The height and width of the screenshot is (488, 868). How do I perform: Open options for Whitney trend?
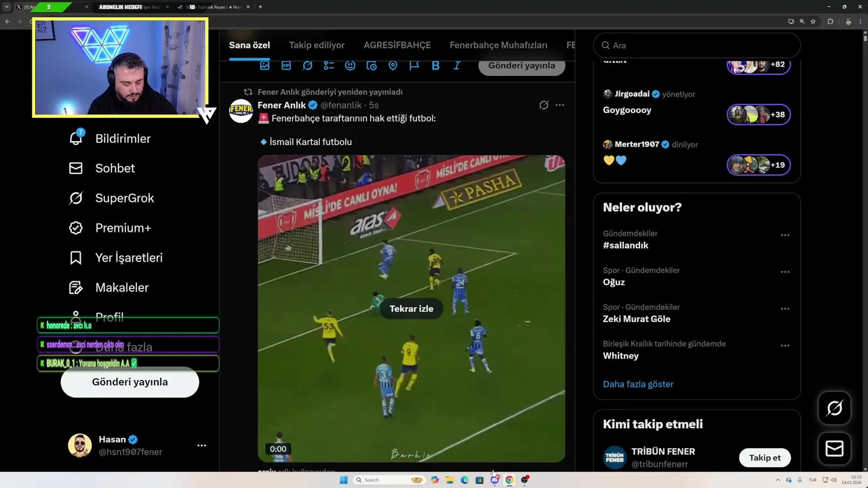click(785, 345)
